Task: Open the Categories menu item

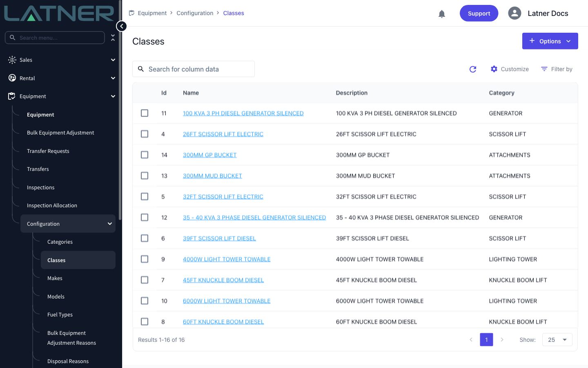Action: pyautogui.click(x=60, y=242)
